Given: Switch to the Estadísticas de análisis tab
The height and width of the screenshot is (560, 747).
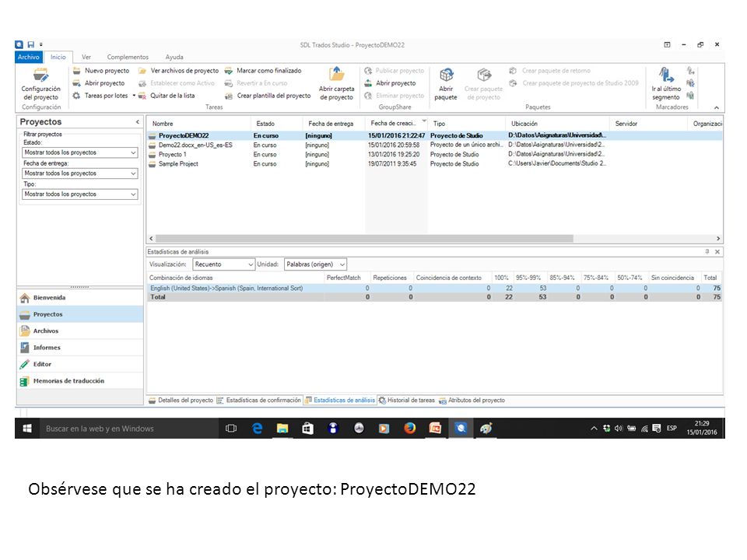Looking at the screenshot, I should (340, 401).
